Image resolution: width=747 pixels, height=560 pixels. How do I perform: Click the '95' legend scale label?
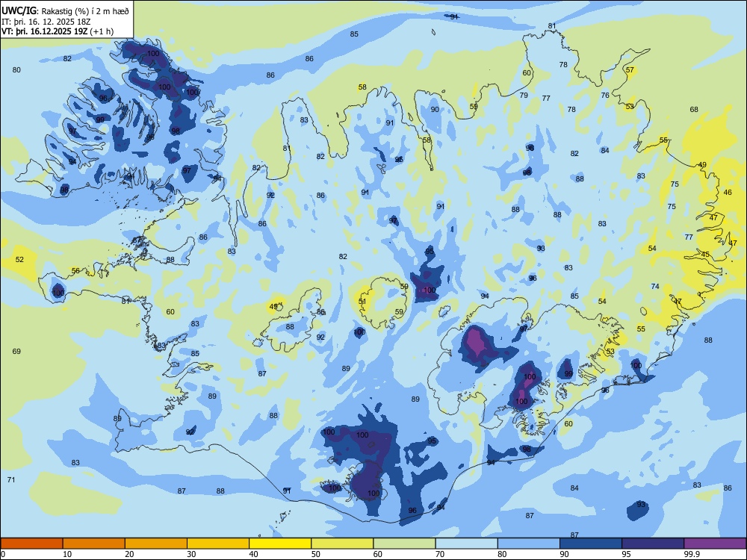[626, 554]
